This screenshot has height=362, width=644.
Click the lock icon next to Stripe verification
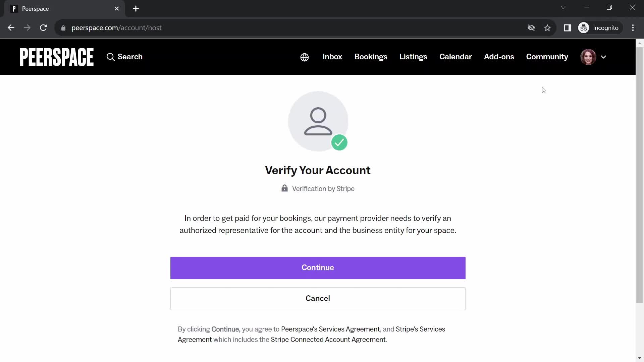click(x=285, y=188)
